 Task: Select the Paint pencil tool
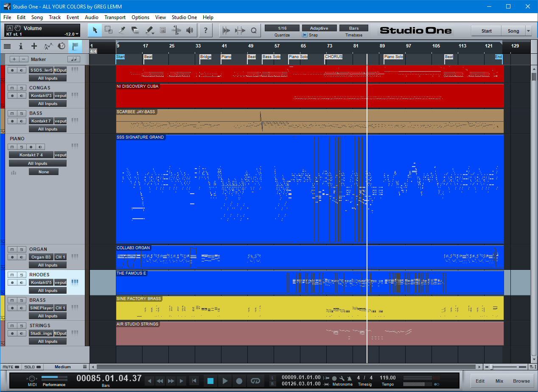tap(149, 30)
